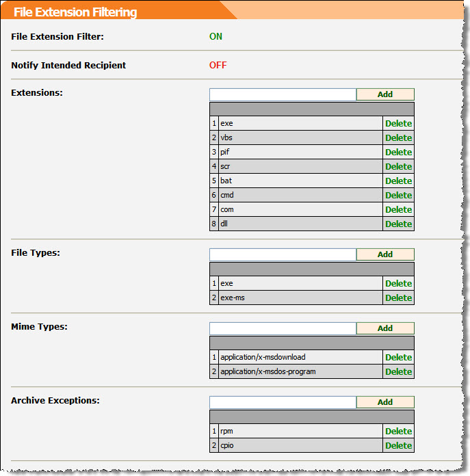Delete the rpm archive exception
The width and height of the screenshot is (470, 476).
[x=398, y=432]
